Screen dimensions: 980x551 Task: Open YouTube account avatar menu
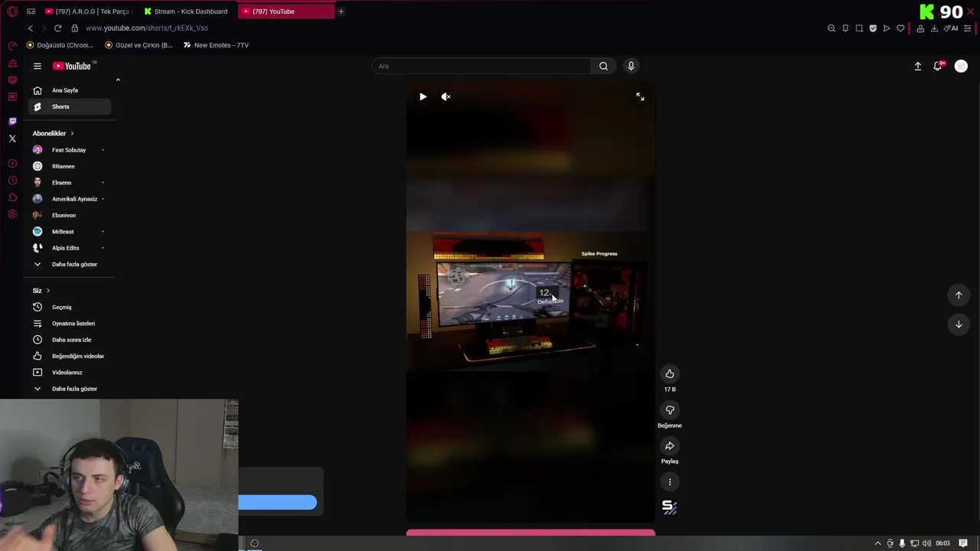(961, 66)
